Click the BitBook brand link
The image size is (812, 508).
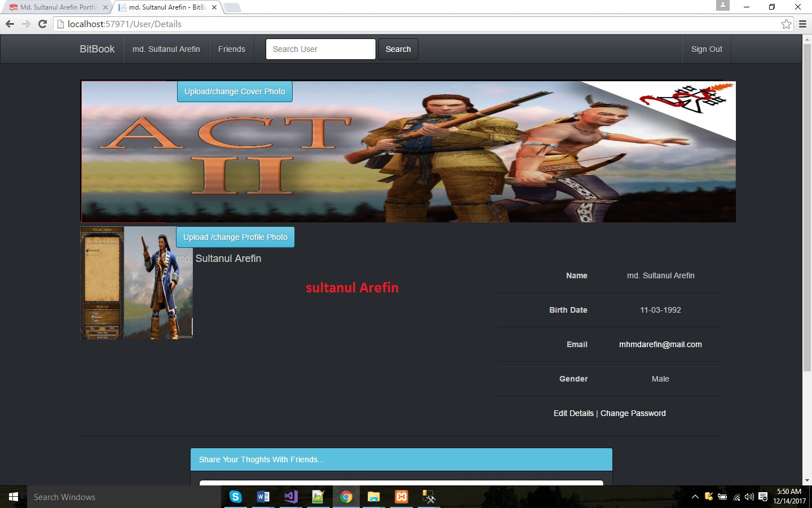point(97,49)
